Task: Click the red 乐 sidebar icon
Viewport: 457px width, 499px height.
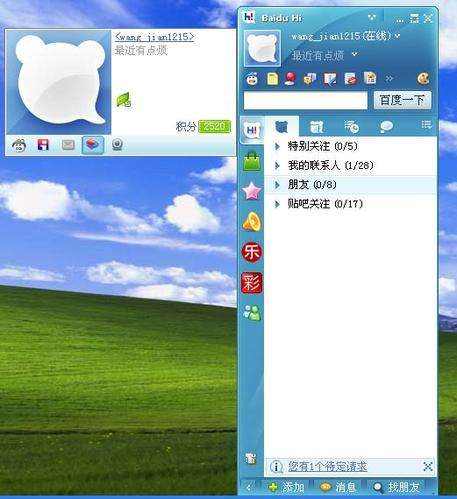Action: [x=252, y=252]
